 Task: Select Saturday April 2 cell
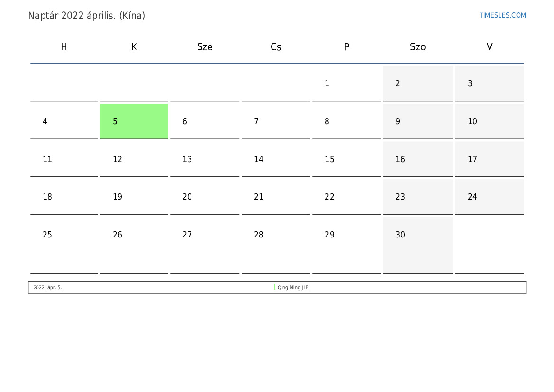tap(418, 83)
